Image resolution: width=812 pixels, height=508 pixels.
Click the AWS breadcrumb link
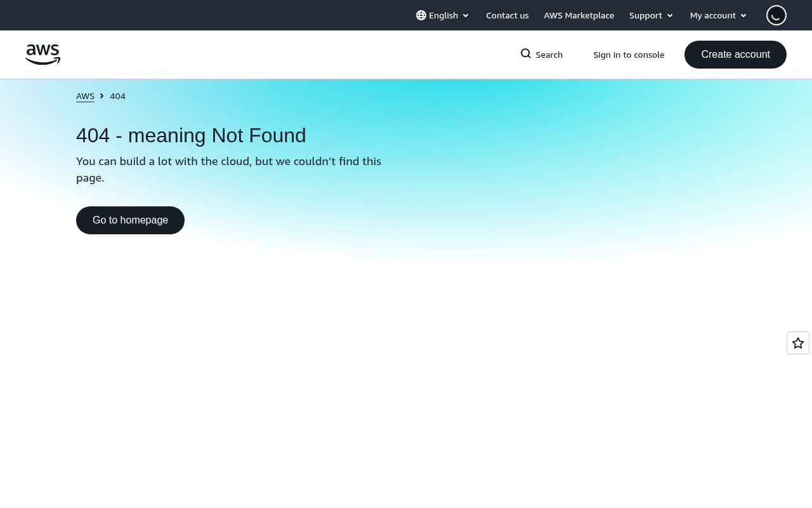85,96
